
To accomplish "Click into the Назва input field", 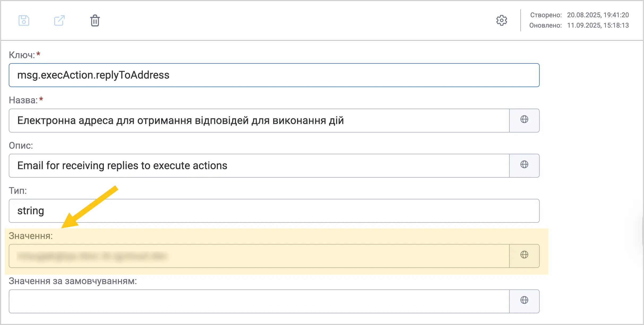I will [259, 121].
